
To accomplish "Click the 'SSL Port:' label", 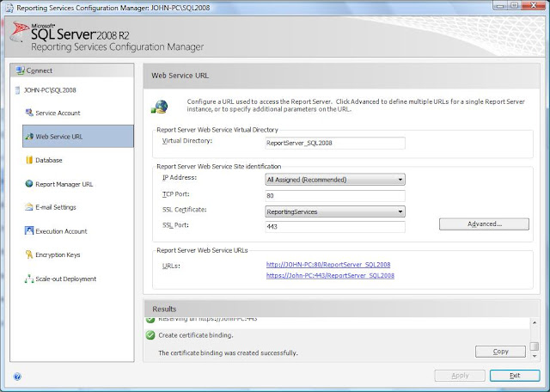I will [175, 225].
